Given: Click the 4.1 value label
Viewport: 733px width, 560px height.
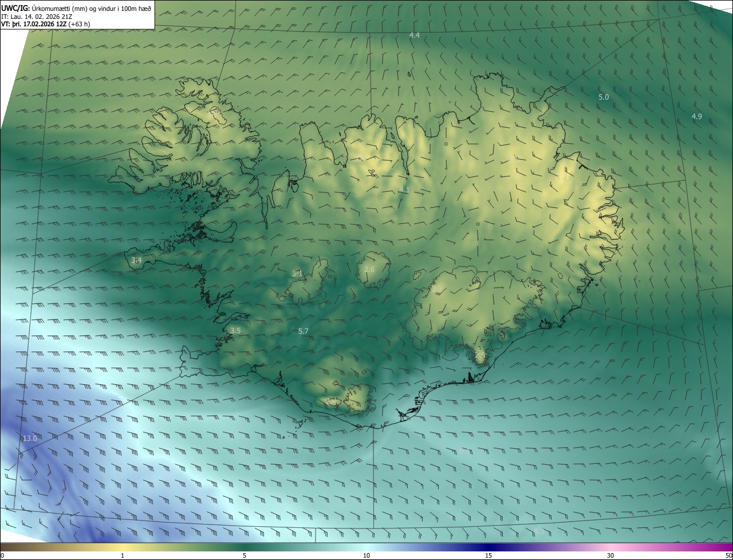Looking at the screenshot, I should [x=404, y=190].
